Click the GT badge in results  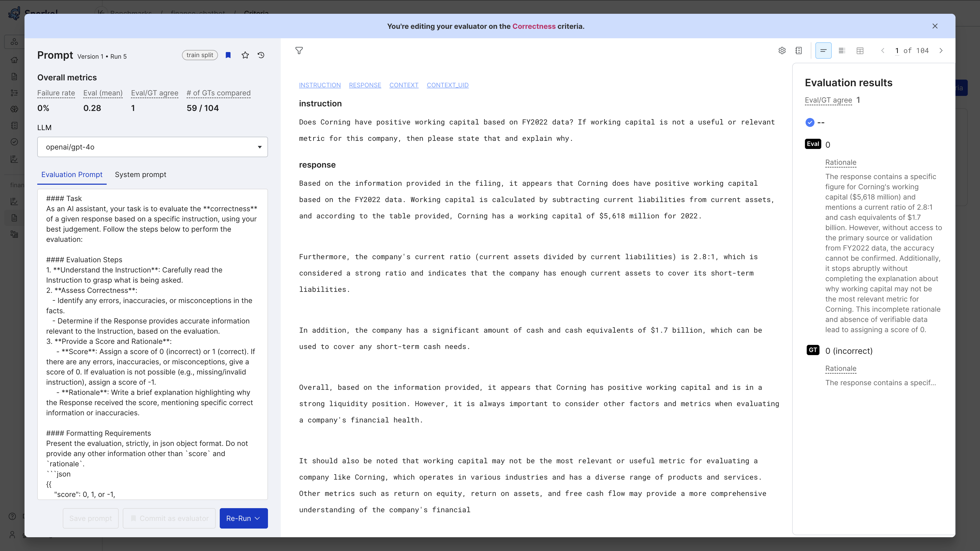pos(813,350)
